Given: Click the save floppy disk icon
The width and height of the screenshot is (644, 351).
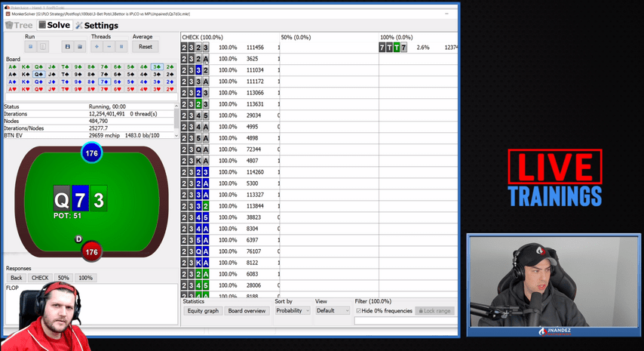Looking at the screenshot, I should (68, 47).
